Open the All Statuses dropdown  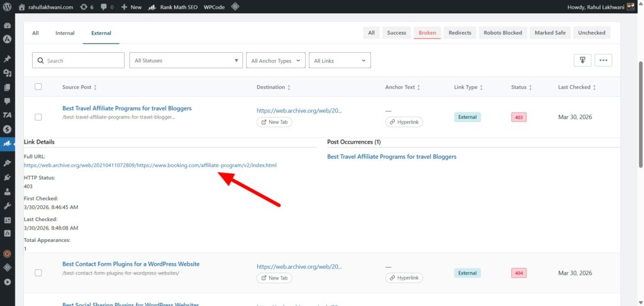pos(186,60)
